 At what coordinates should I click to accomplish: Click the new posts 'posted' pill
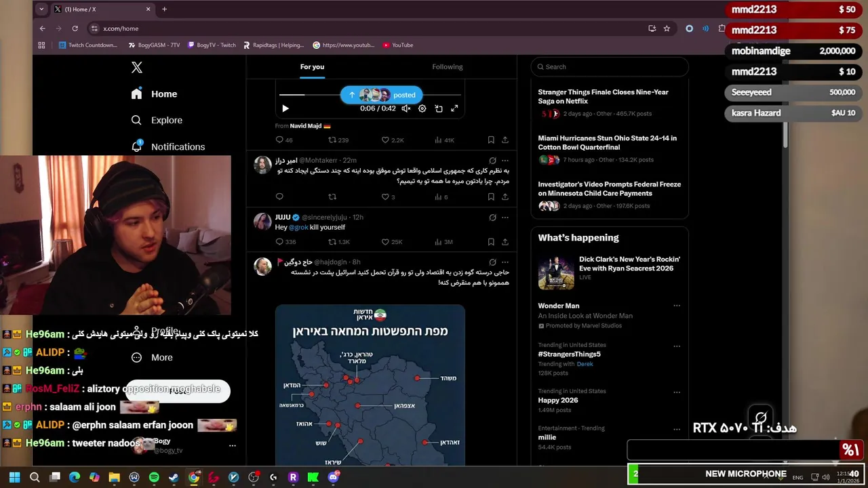[381, 95]
